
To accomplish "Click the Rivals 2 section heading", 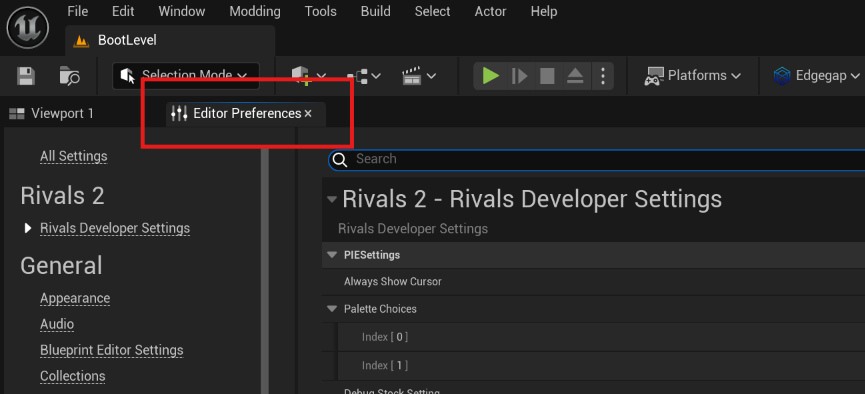I will pyautogui.click(x=62, y=196).
